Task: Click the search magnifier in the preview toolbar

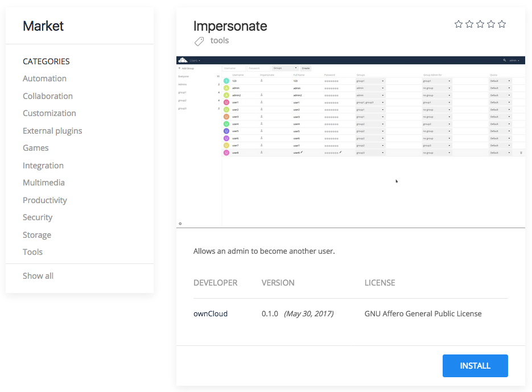Action: [x=504, y=60]
